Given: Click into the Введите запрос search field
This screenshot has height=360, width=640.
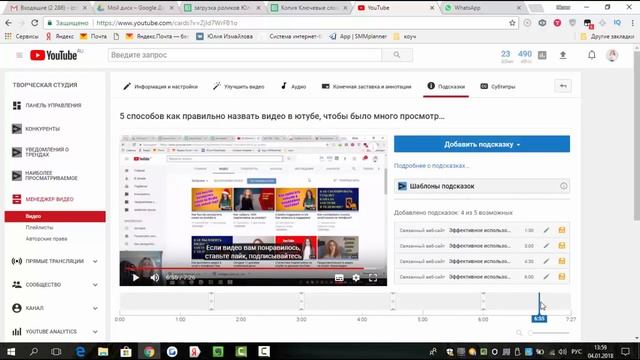Looking at the screenshot, I should 245,55.
